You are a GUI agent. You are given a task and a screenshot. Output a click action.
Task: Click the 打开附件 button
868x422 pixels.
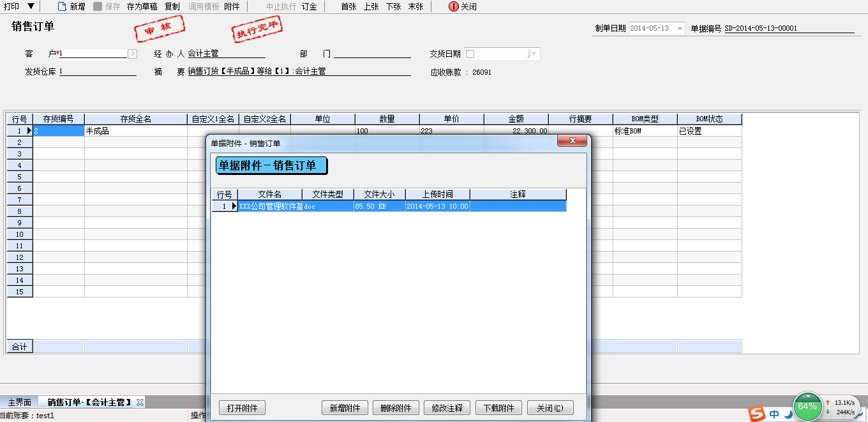click(242, 408)
